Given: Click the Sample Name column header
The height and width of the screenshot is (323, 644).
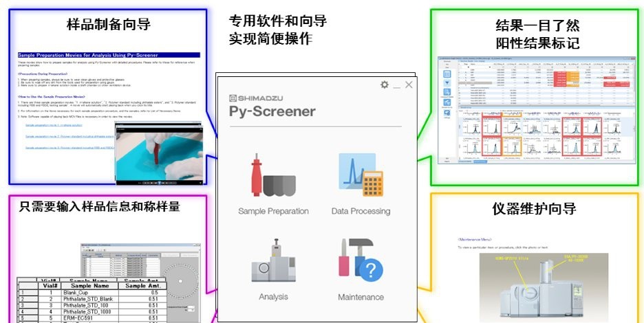Looking at the screenshot, I should [x=89, y=286].
